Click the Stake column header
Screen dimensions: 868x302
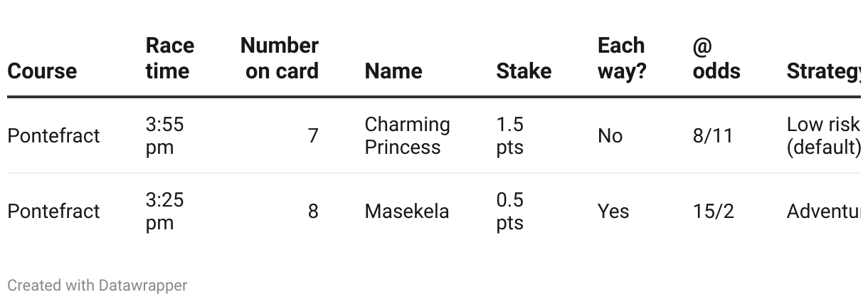[524, 71]
